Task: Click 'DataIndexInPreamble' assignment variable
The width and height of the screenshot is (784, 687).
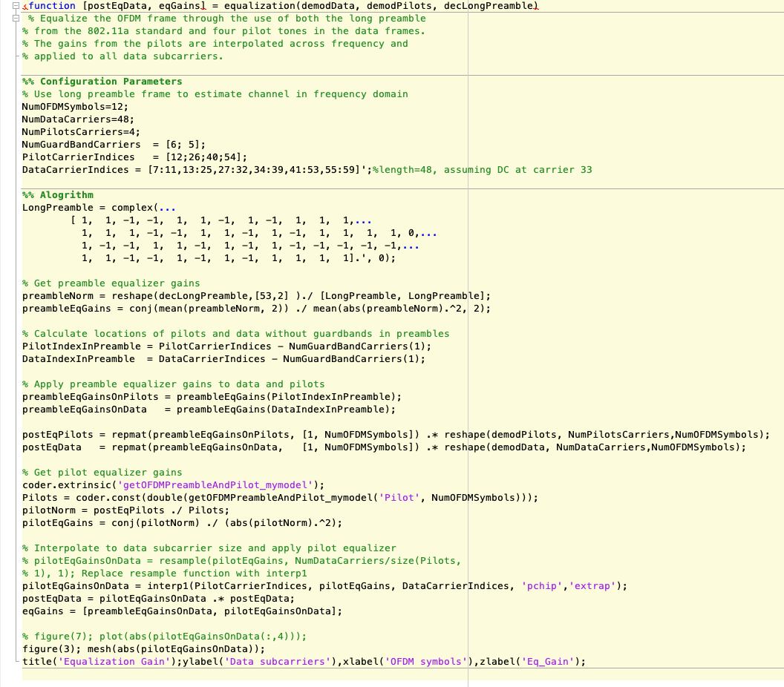Action: tap(78, 359)
